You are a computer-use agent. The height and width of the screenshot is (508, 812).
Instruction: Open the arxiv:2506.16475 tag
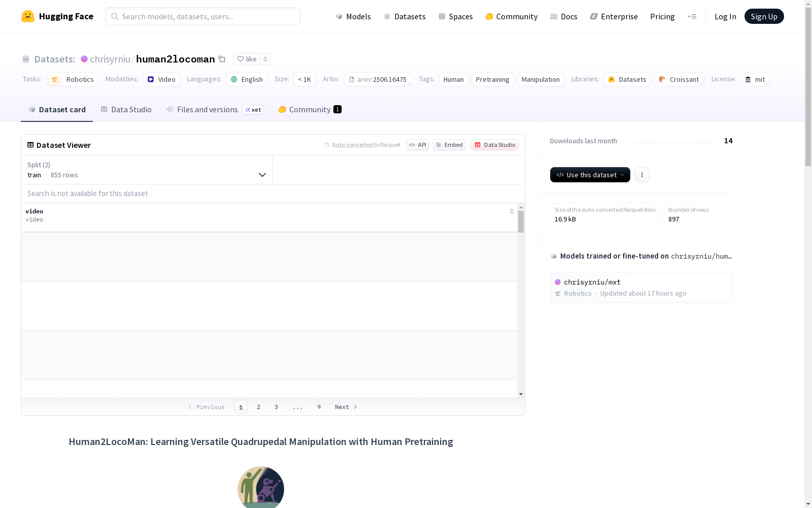378,79
